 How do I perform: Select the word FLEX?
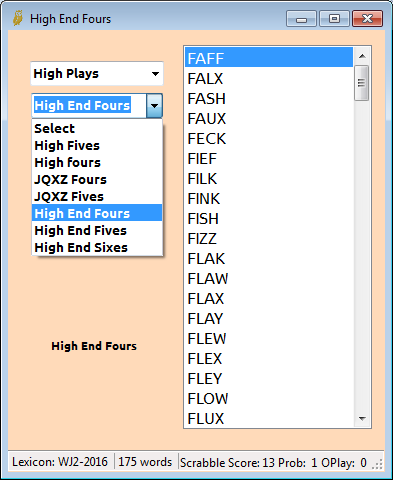click(x=269, y=359)
